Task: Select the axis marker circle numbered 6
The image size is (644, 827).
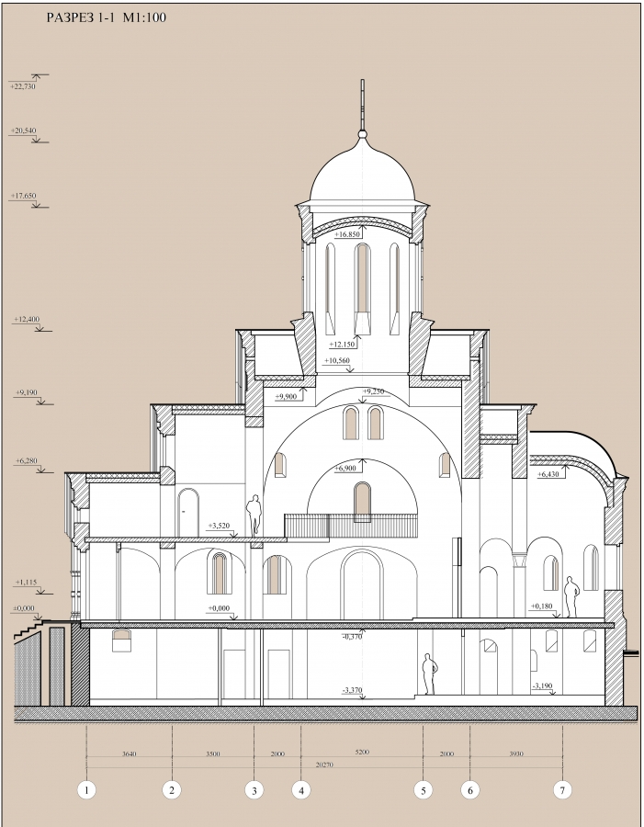Action: [x=469, y=789]
